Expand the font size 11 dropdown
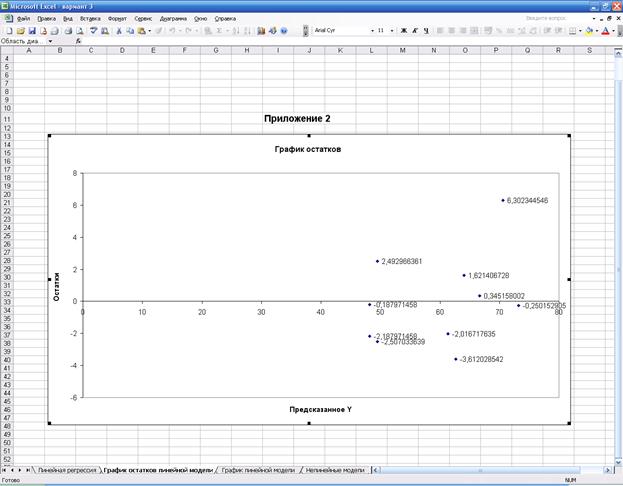The width and height of the screenshot is (623, 486). [x=392, y=31]
